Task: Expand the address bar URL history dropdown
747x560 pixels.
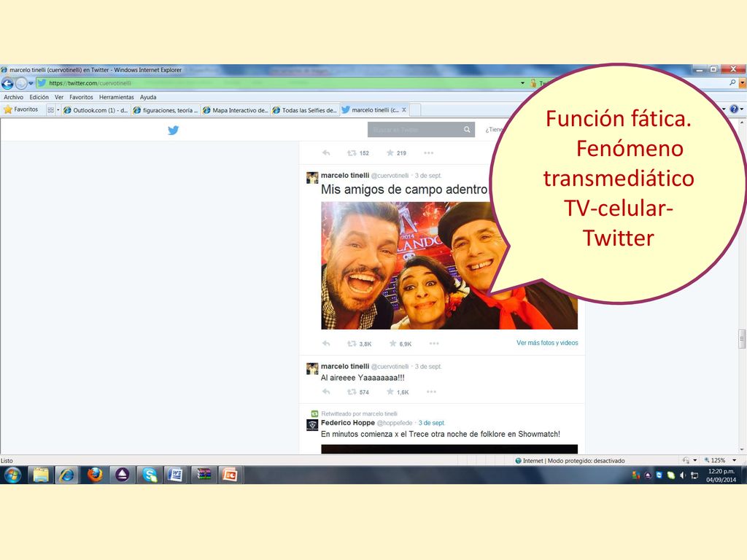Action: [x=522, y=83]
